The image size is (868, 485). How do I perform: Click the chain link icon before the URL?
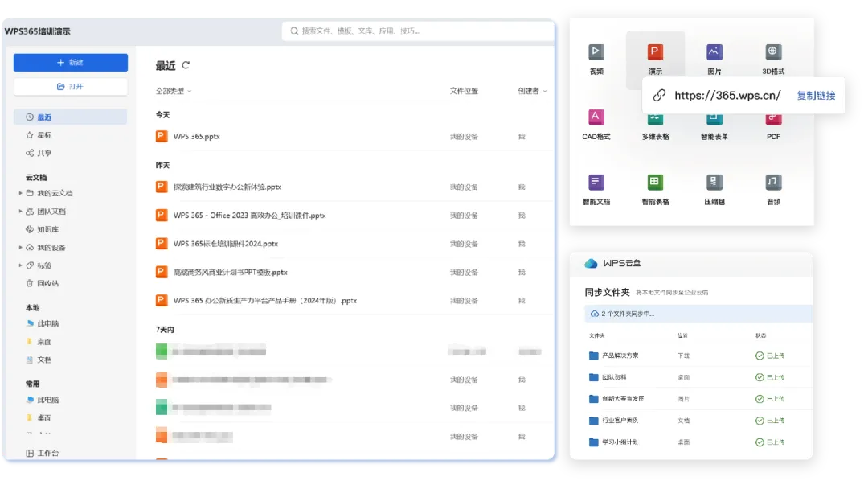click(x=659, y=96)
